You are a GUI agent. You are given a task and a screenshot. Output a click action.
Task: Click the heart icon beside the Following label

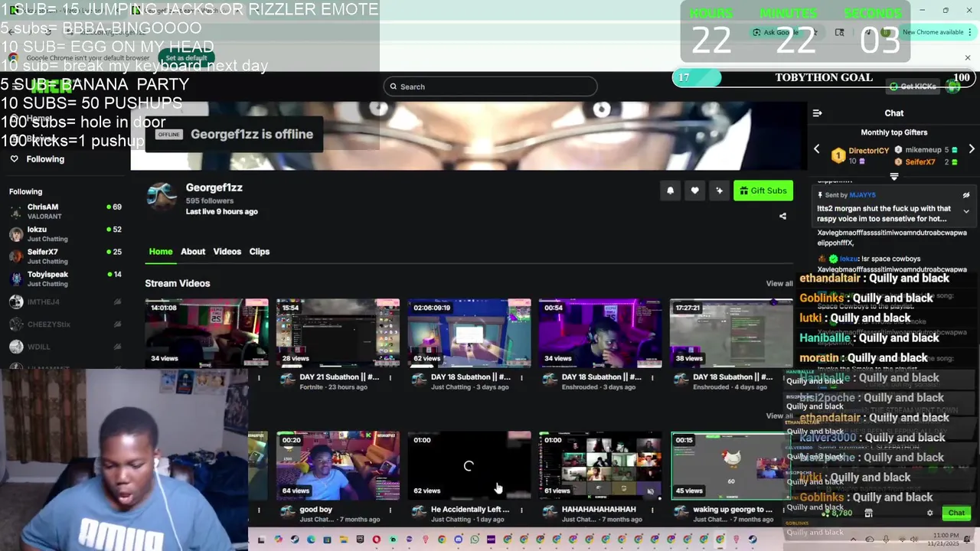(x=14, y=159)
